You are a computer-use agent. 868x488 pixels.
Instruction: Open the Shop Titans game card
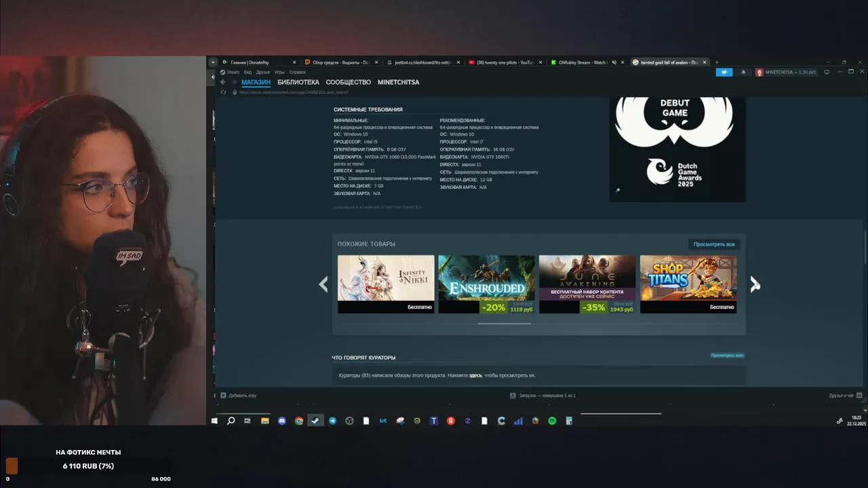tap(688, 284)
